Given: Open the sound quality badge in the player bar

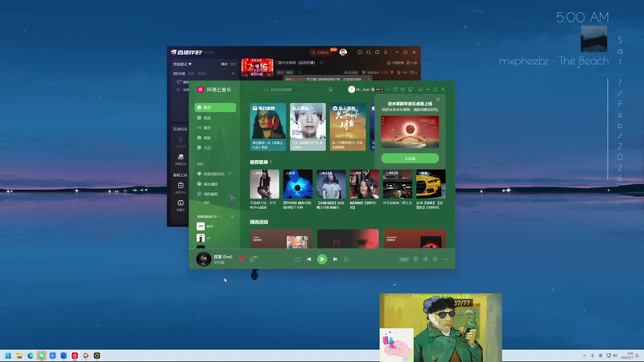Looking at the screenshot, I should (404, 259).
